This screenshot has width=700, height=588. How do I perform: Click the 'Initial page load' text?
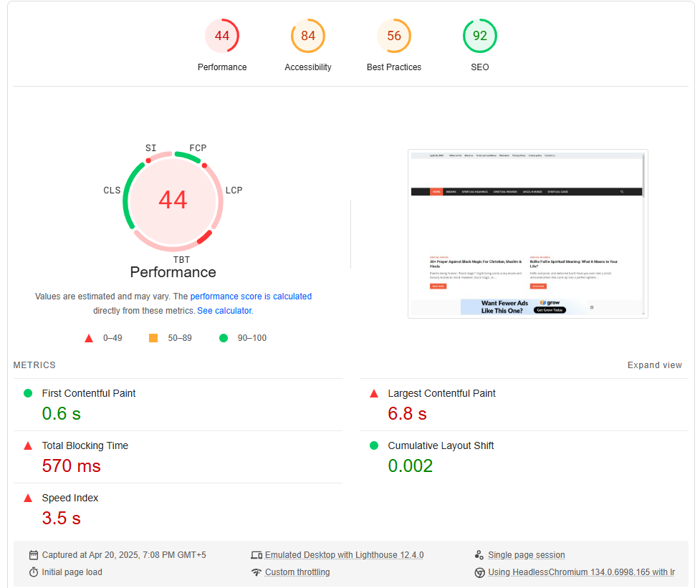click(x=72, y=572)
